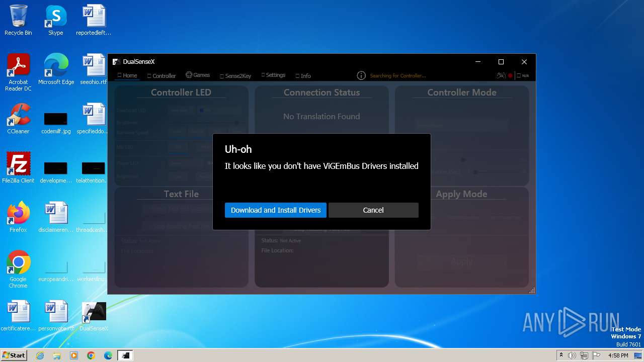Select the CCleaner desktop shortcut
Viewport: 644px width, 362px height.
(x=18, y=119)
